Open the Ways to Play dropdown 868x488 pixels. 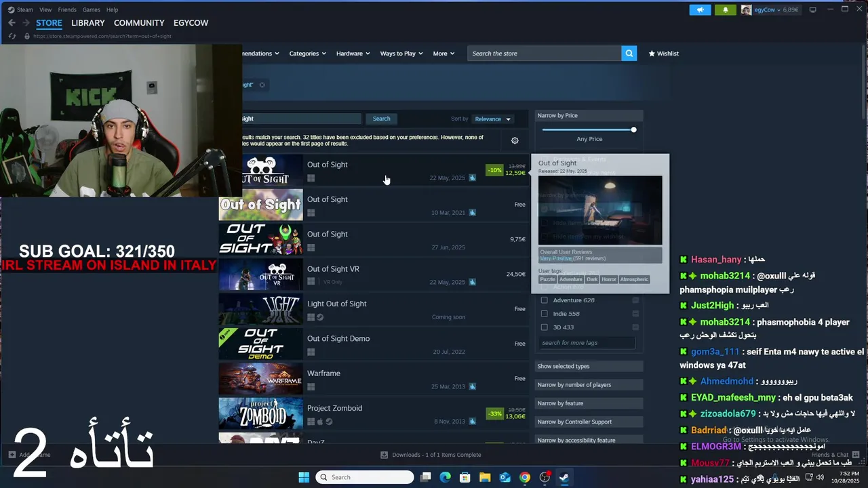pyautogui.click(x=401, y=54)
